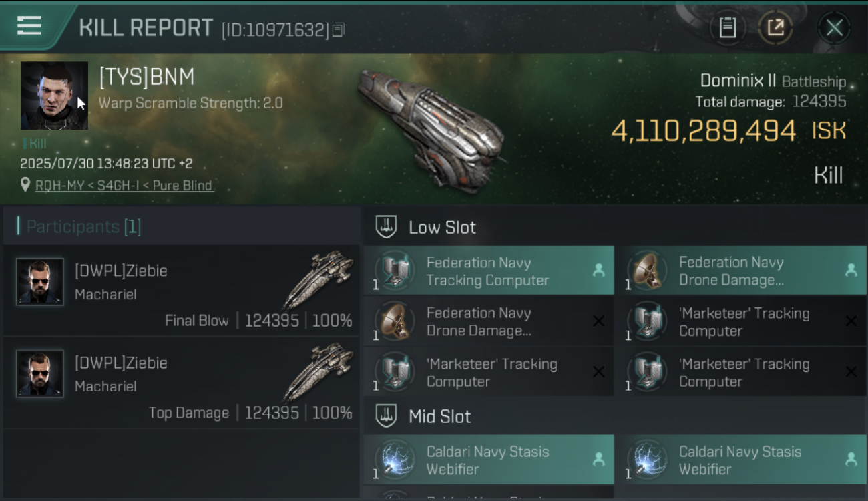Copy the kill report ID icon
868x501 pixels.
(x=339, y=30)
